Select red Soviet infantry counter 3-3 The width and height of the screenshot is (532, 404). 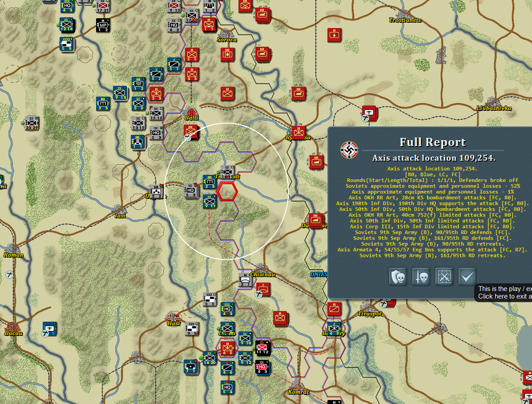[x=192, y=74]
